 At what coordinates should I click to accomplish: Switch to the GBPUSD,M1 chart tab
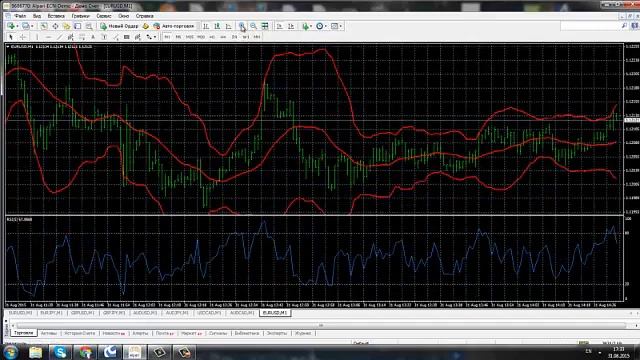[x=82, y=313]
